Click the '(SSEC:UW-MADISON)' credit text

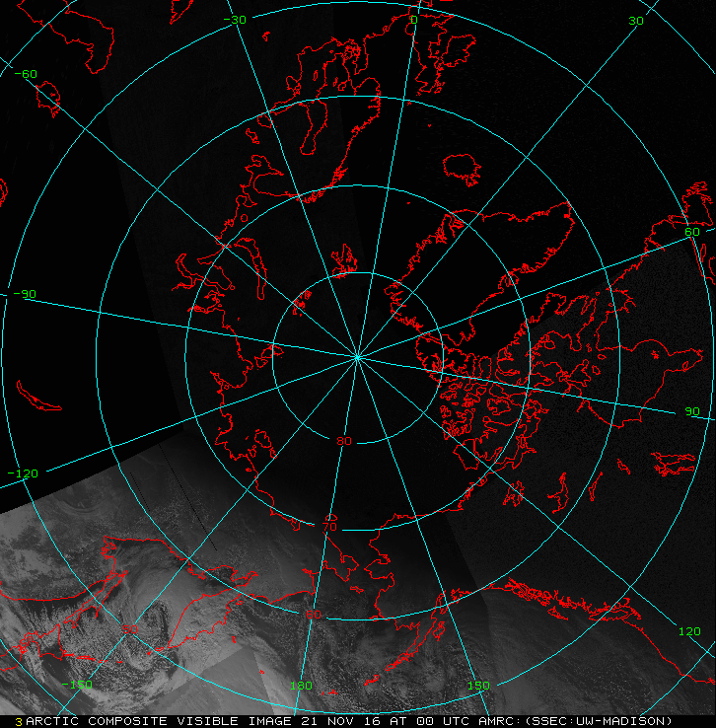tap(599, 721)
